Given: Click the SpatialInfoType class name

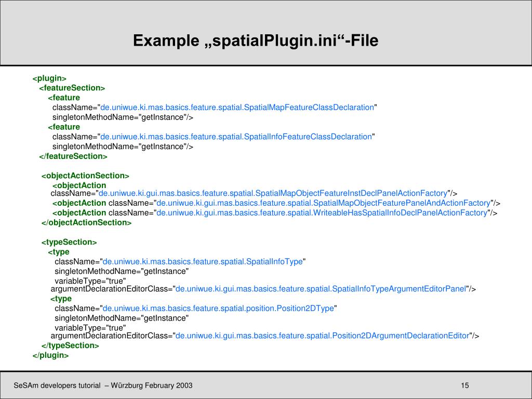Looking at the screenshot, I should pos(203,262).
